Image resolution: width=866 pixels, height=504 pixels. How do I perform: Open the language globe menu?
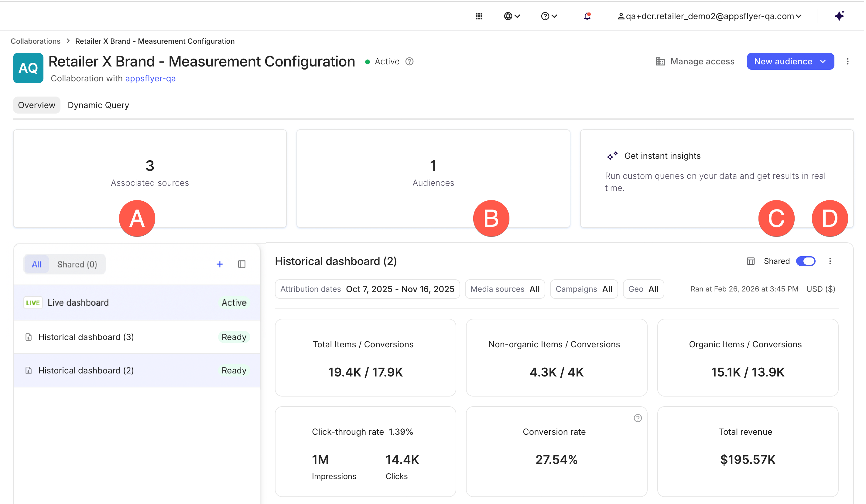pos(512,16)
